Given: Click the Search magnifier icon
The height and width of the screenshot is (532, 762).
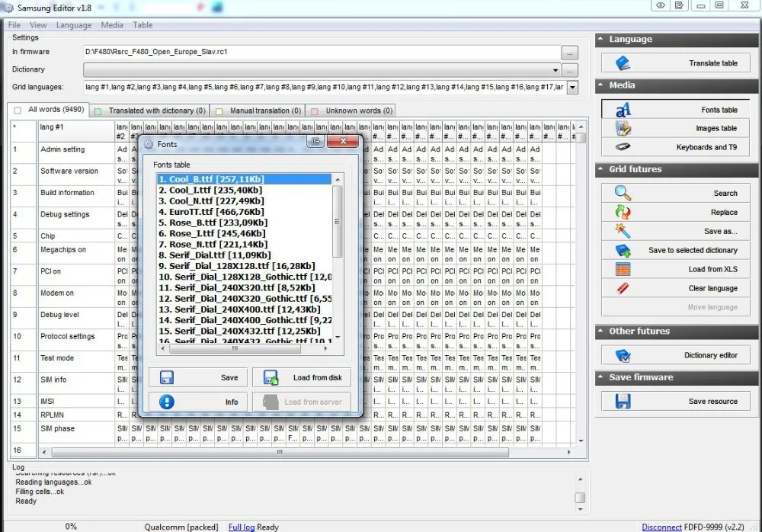Looking at the screenshot, I should (x=623, y=193).
